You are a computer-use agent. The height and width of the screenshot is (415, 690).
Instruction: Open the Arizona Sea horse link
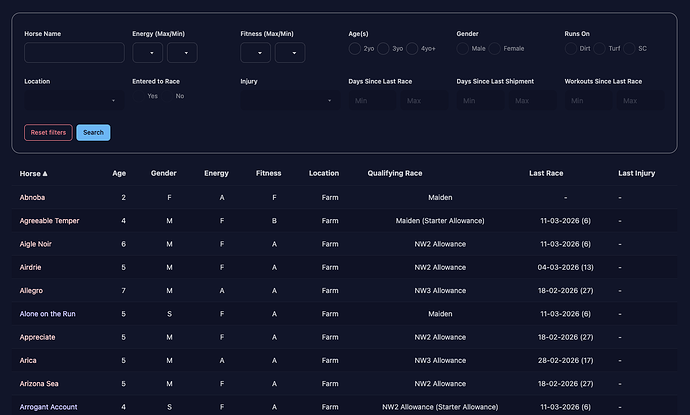coord(41,383)
